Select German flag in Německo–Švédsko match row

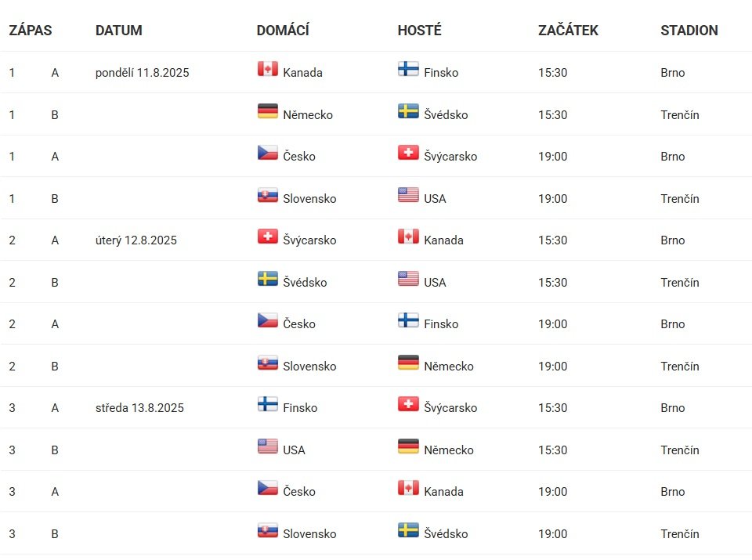(x=268, y=111)
